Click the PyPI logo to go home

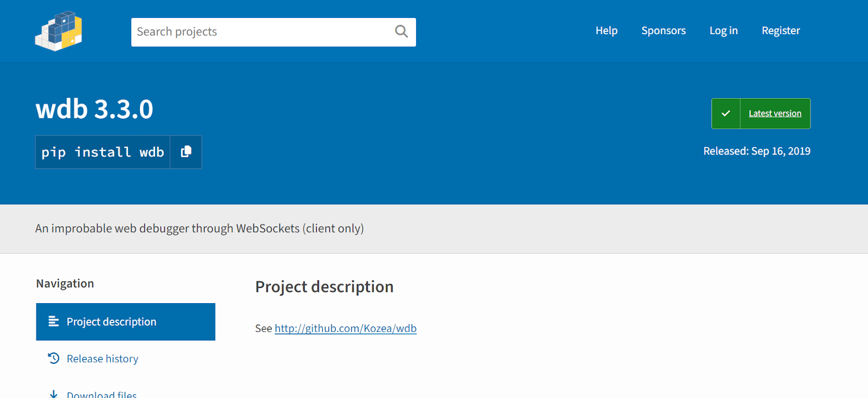click(59, 31)
